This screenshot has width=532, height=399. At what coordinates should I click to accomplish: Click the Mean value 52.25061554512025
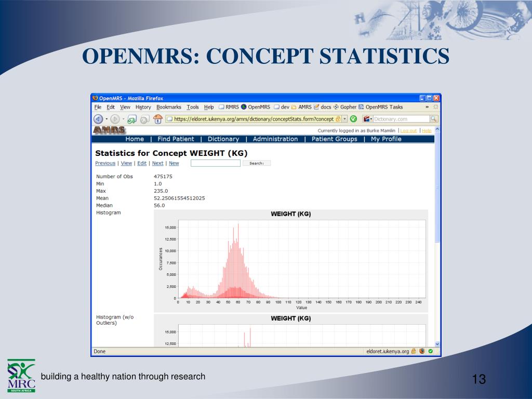[179, 198]
